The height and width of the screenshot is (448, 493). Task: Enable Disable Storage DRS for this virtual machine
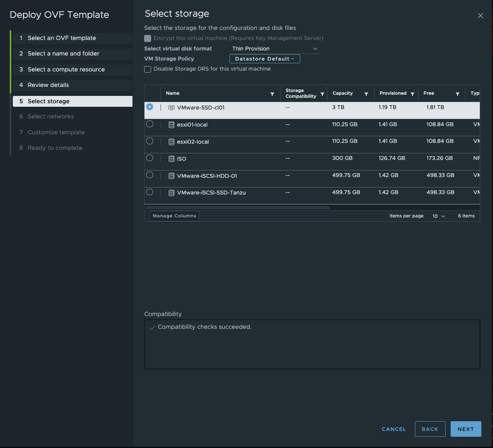148,69
